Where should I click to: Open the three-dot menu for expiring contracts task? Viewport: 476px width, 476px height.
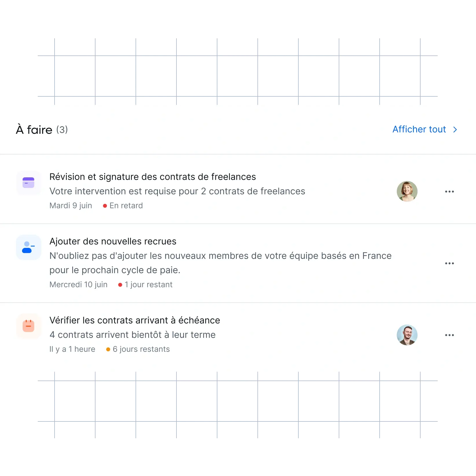pyautogui.click(x=450, y=335)
